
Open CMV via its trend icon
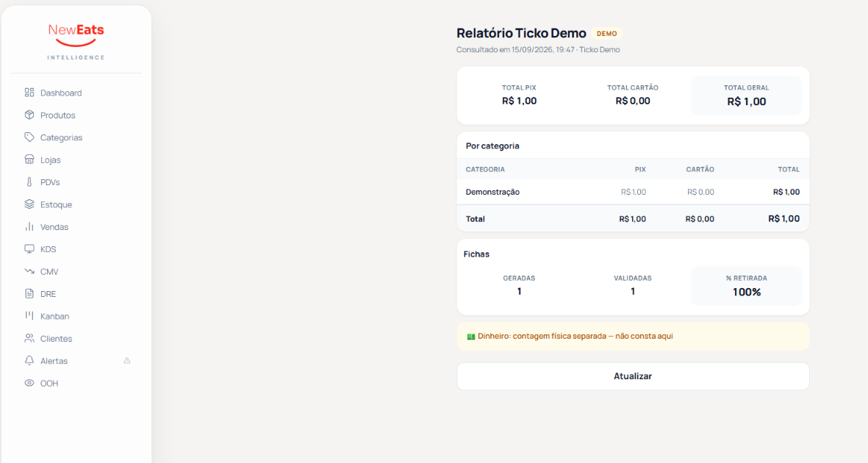29,271
